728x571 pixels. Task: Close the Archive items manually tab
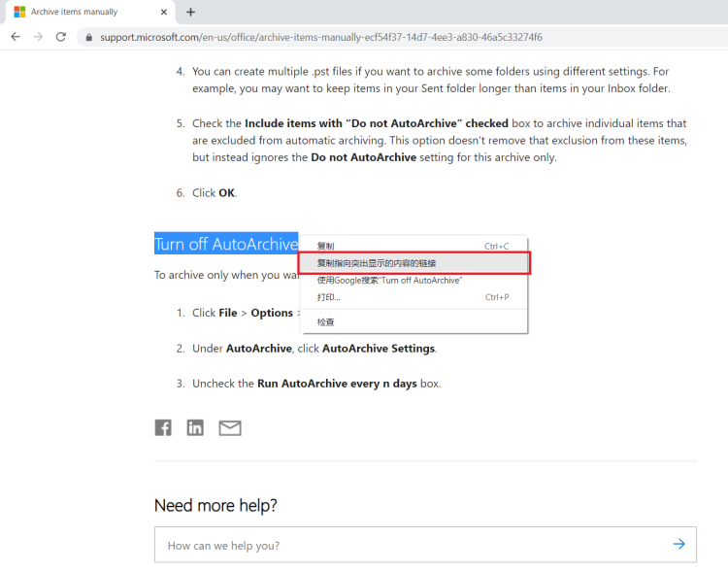(x=163, y=12)
